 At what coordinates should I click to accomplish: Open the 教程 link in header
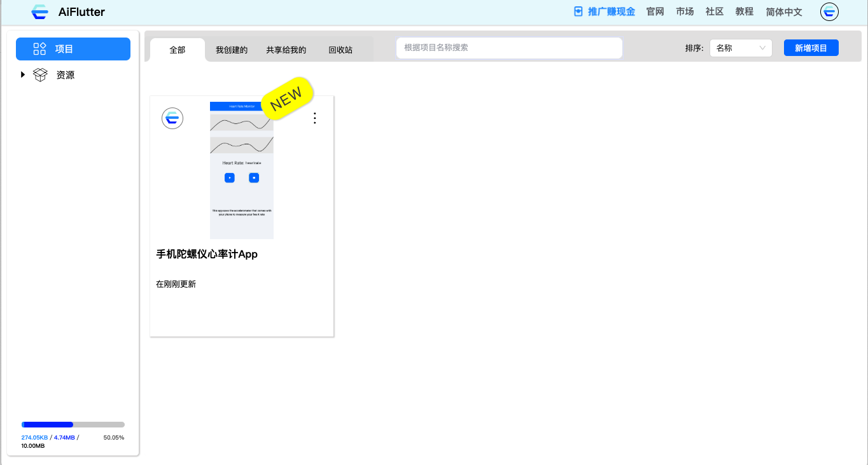pyautogui.click(x=745, y=12)
